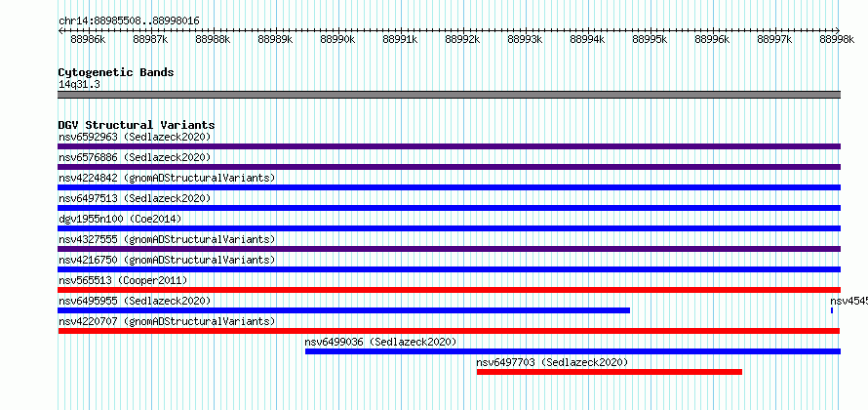868x410 pixels.
Task: Click the 88989k ruler tick label
Action: (x=276, y=39)
